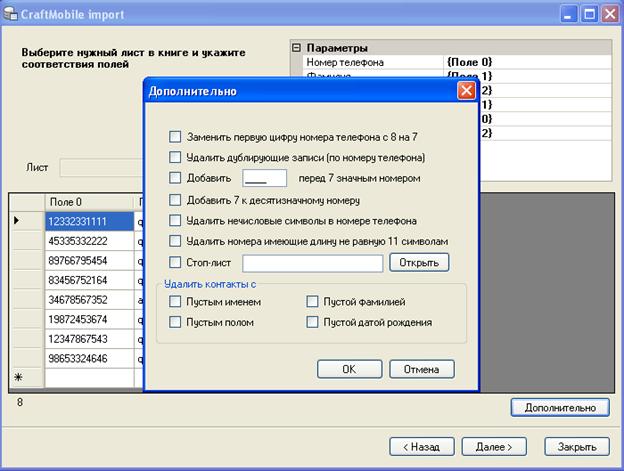Proceed with 'Далее >' button
624x471 pixels.
494,447
